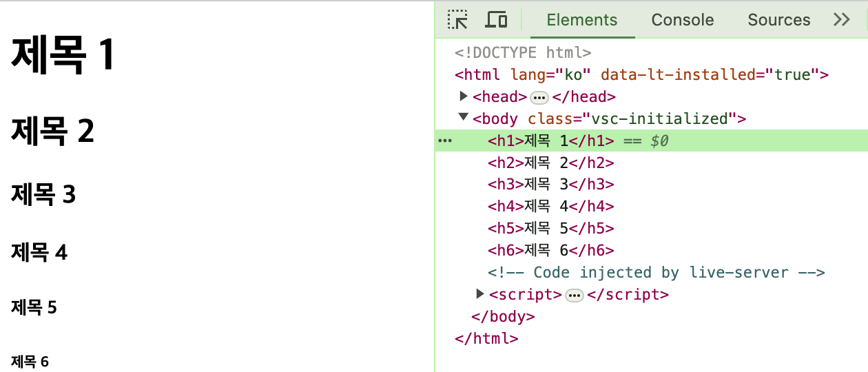
Task: Select the live-server comment node
Action: (x=657, y=272)
